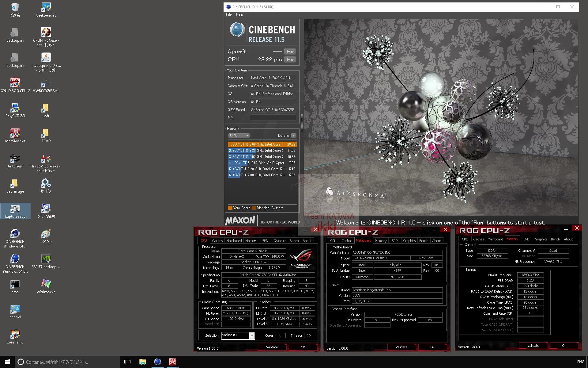Open About tab in right CPU-Z window
Viewport: 588px width, 368px height.
click(568, 239)
